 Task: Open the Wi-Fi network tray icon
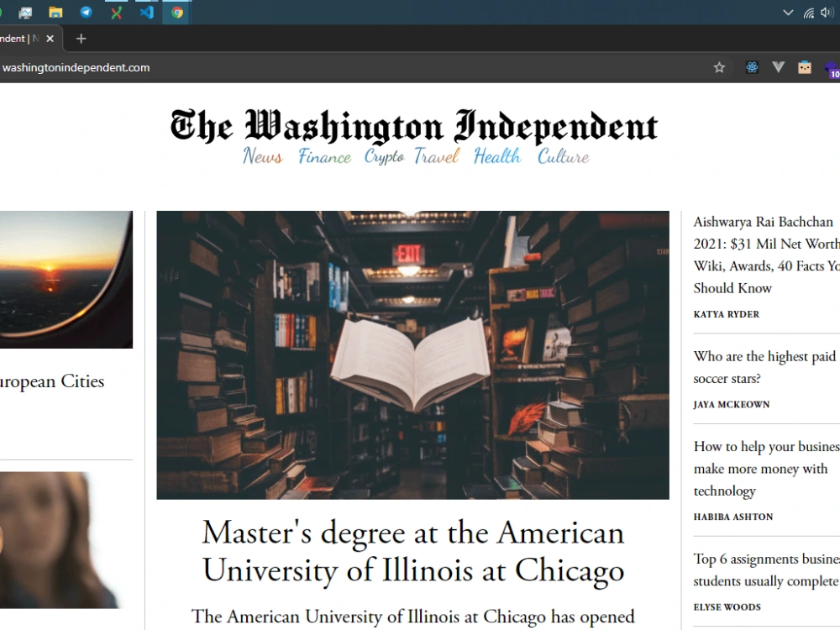click(809, 13)
